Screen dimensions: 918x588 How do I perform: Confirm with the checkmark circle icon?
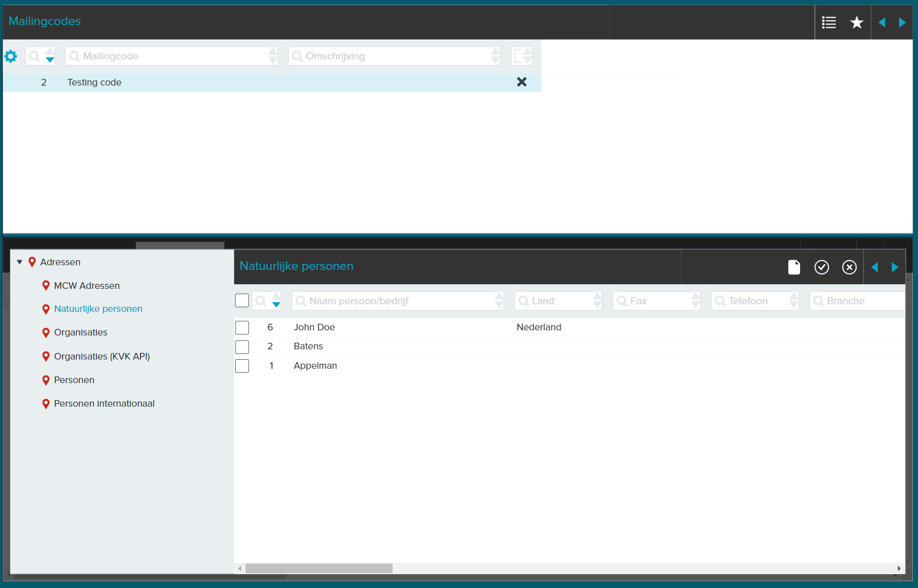822,267
